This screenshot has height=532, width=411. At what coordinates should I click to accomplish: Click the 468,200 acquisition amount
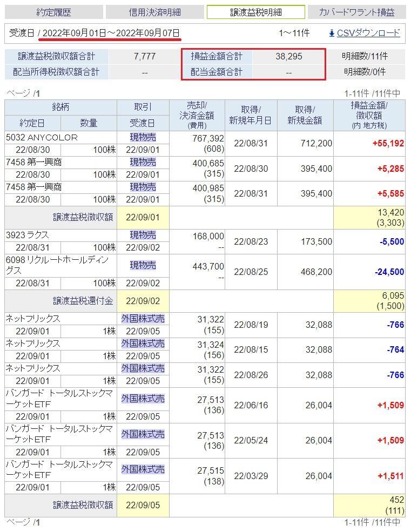tap(316, 272)
